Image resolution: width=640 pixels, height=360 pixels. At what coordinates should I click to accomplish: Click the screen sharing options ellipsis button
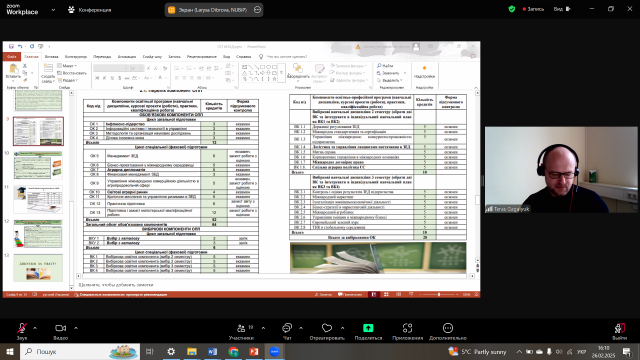(257, 9)
